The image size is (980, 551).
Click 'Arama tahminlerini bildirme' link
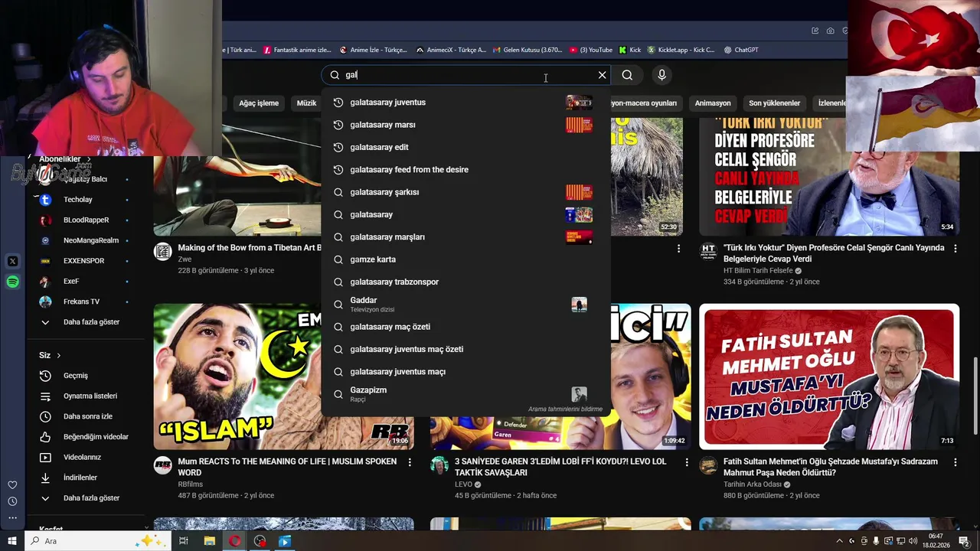[565, 409]
